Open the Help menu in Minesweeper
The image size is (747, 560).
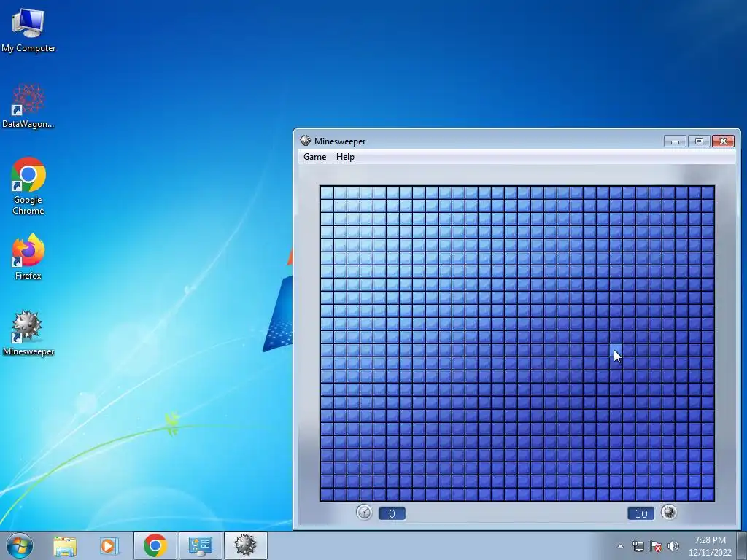(x=345, y=157)
